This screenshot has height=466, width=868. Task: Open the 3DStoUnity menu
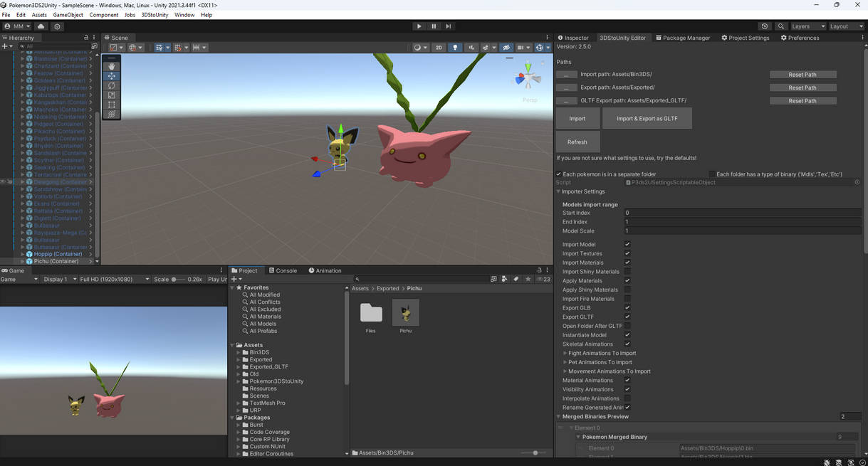(x=155, y=15)
